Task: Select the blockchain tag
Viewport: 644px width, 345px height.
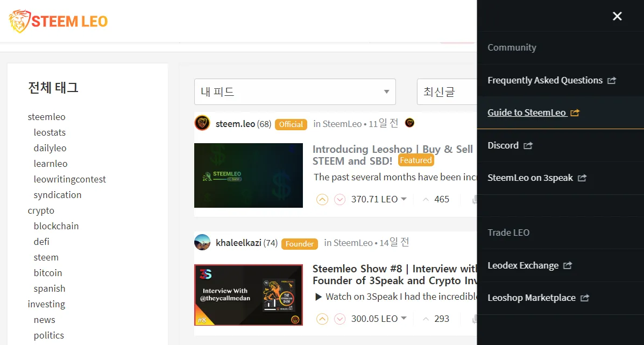Action: (56, 226)
